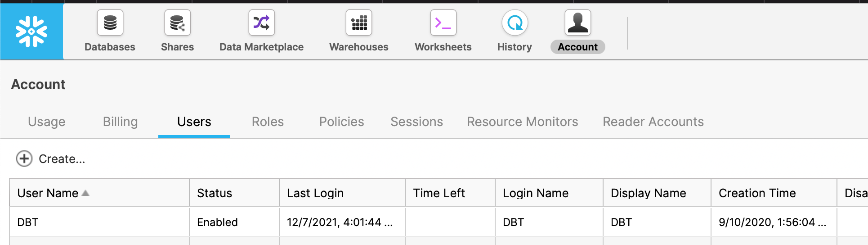The width and height of the screenshot is (868, 245).
Task: Switch to the Usage tab
Action: pyautogui.click(x=47, y=122)
